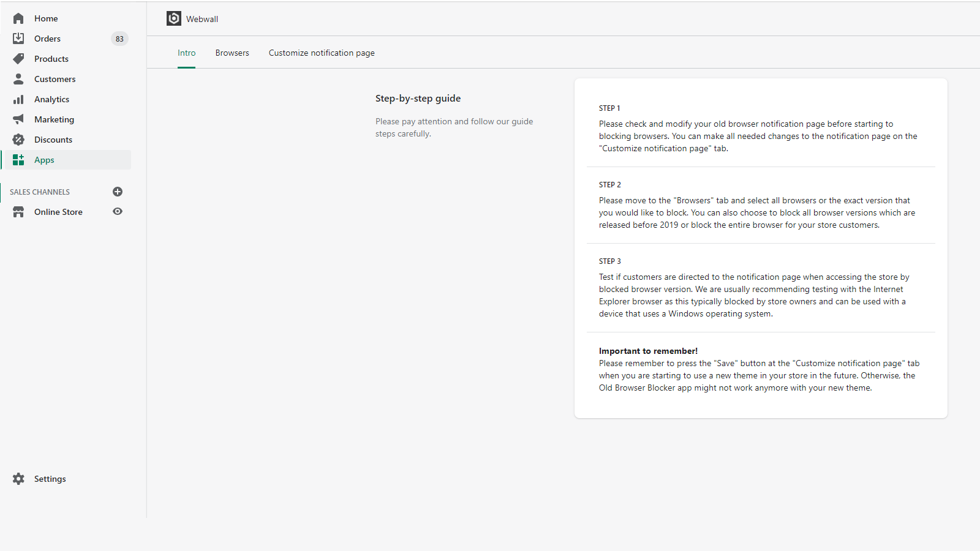Click the Webwall app title text

click(202, 19)
